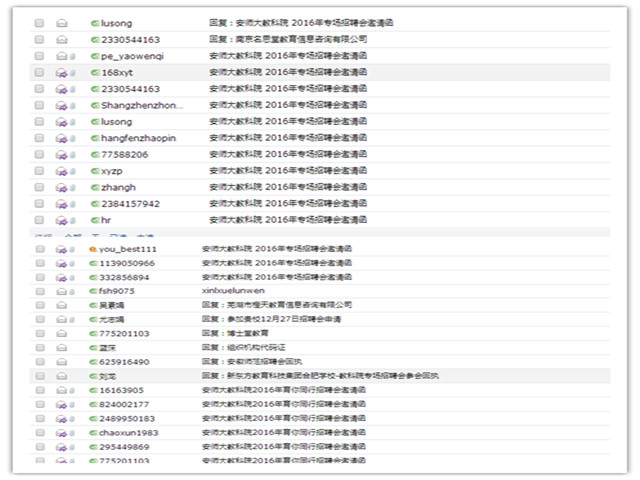Screen dimensions: 640x480
Task: Mark the checkbox for the 824002177 email
Action: coord(39,404)
